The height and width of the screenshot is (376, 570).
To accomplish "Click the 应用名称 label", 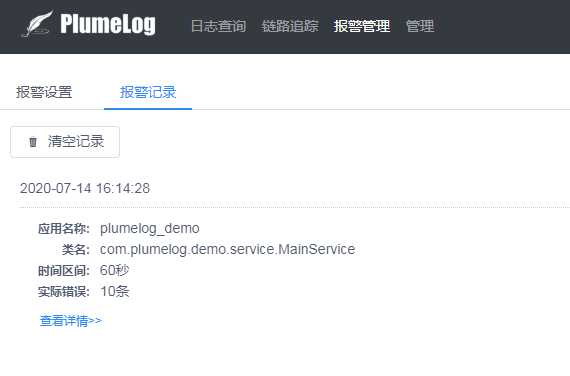I will coord(64,229).
